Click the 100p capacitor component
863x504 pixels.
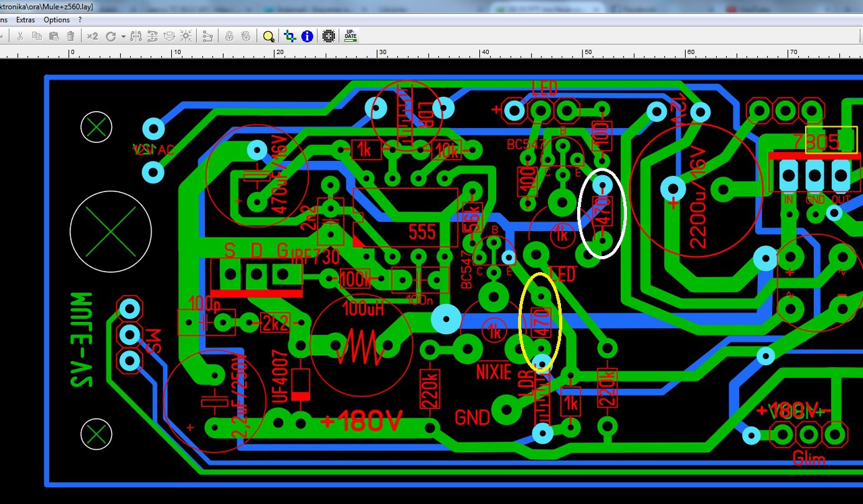click(x=206, y=322)
